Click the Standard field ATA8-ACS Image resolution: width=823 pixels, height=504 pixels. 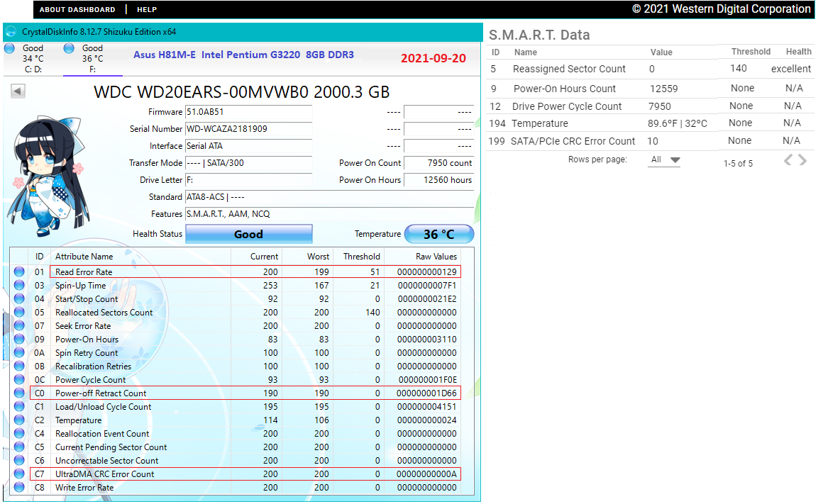(x=330, y=197)
